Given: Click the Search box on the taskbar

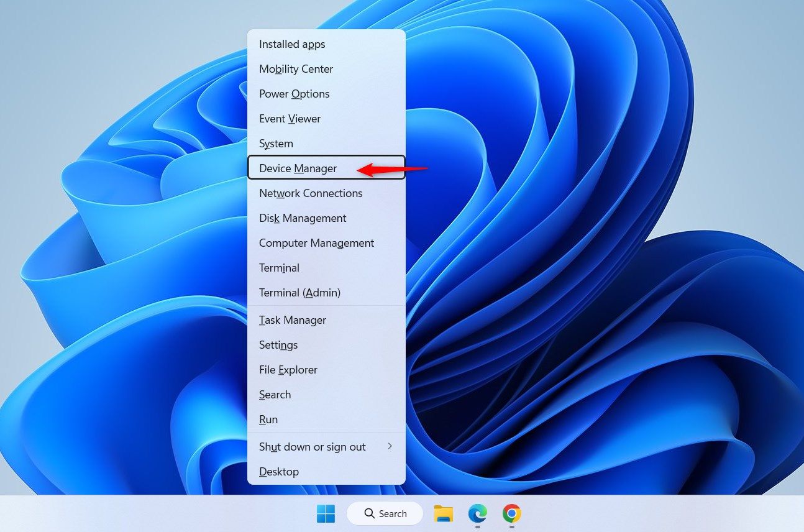Looking at the screenshot, I should tap(385, 514).
